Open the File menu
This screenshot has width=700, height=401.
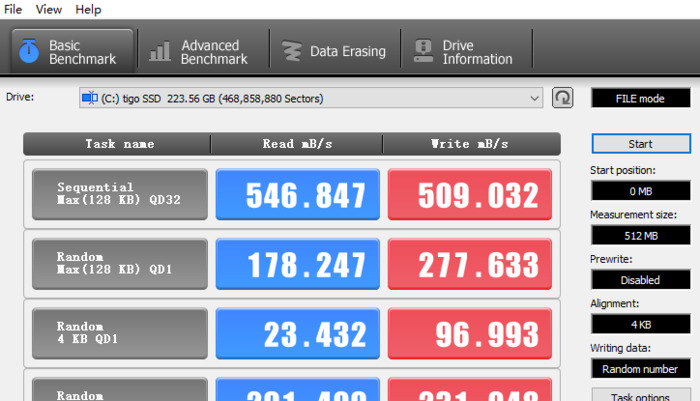pyautogui.click(x=14, y=9)
